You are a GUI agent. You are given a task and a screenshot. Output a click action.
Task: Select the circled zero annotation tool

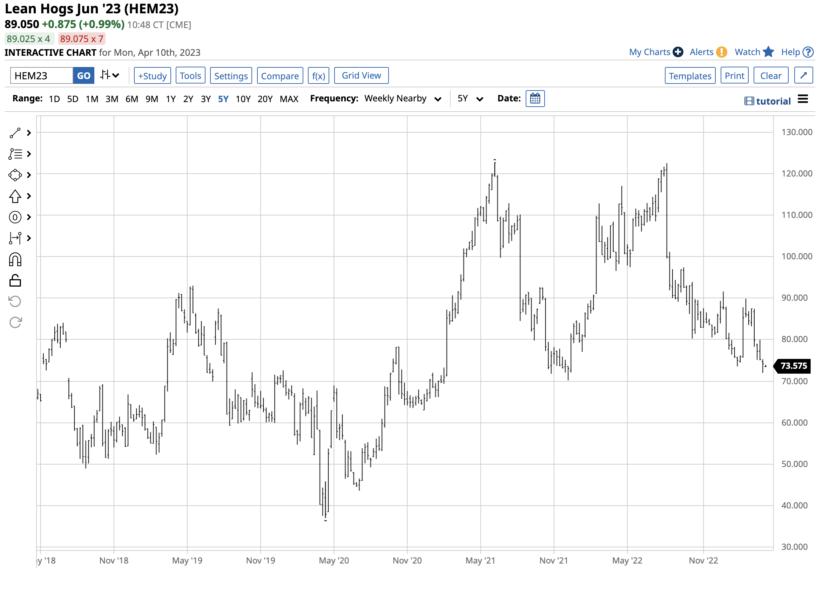(15, 217)
